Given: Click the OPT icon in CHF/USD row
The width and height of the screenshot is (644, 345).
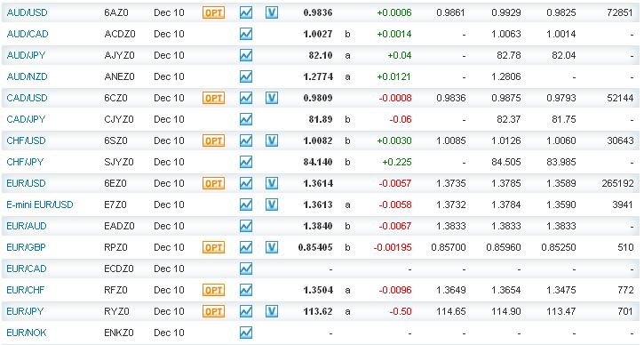Looking at the screenshot, I should point(213,141).
